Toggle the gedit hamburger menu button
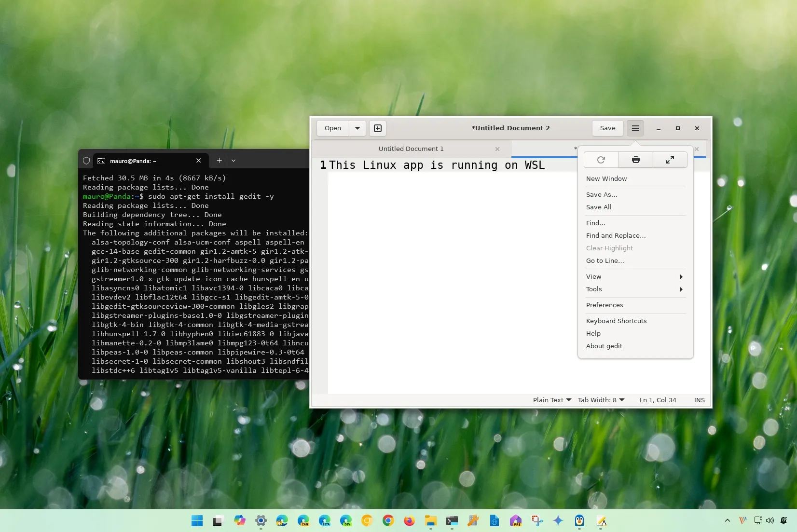 pos(635,128)
